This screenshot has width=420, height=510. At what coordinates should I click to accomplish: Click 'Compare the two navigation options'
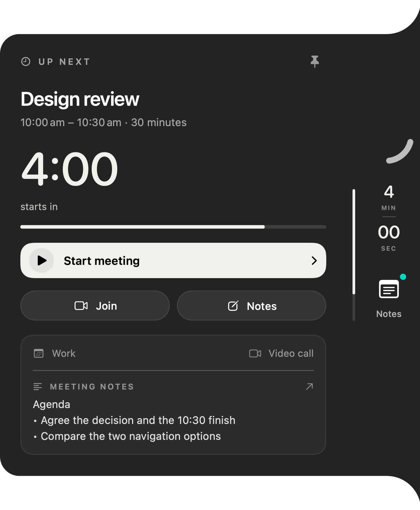coord(131,436)
